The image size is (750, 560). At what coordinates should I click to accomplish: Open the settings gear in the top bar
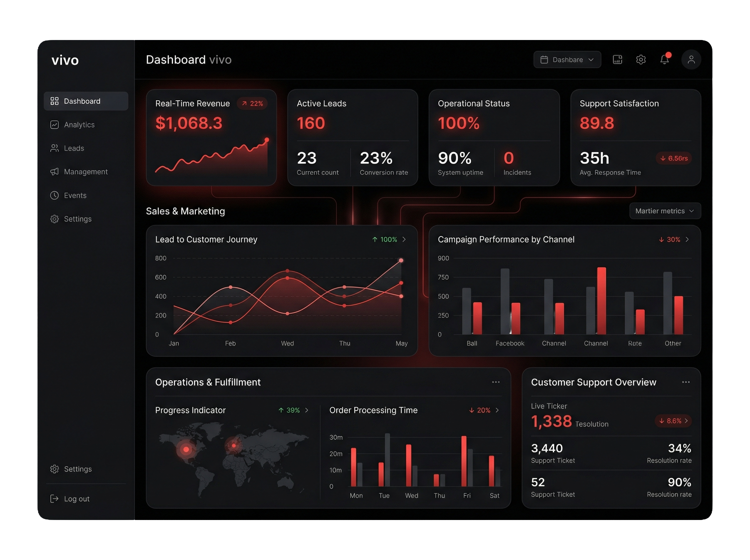point(641,60)
